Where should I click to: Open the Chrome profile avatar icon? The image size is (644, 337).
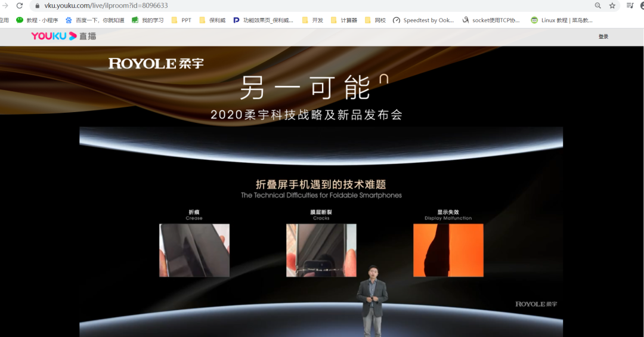642,5
